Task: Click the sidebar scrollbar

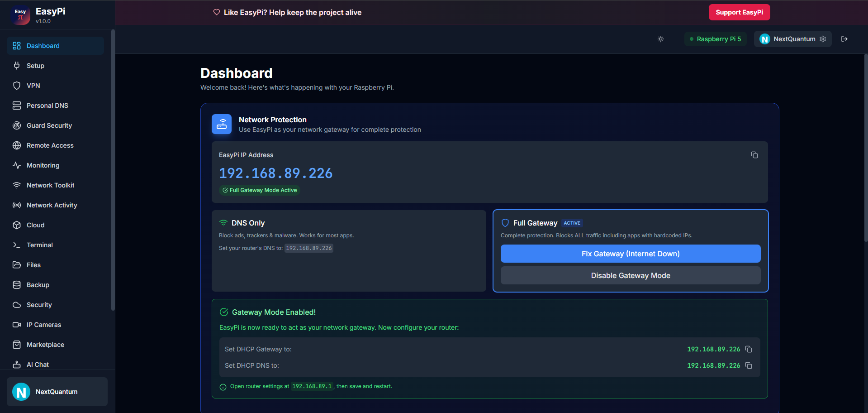Action: [x=113, y=170]
